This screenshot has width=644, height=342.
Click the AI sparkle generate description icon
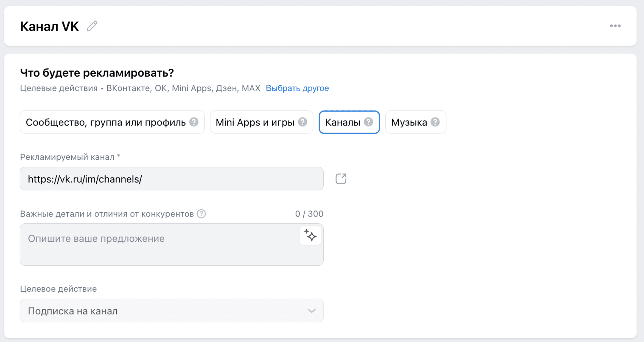pos(310,235)
